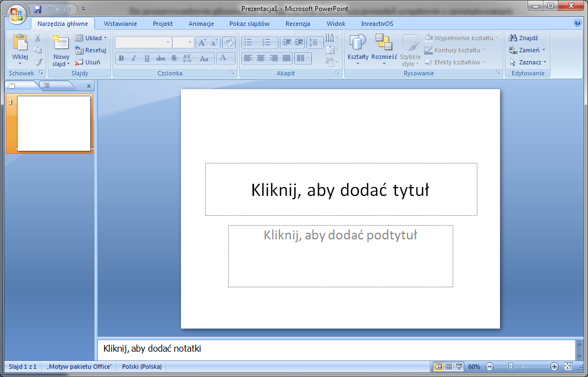Screen dimensions: 588x377
Task: Open the InreactivOS tab
Action: coord(377,24)
